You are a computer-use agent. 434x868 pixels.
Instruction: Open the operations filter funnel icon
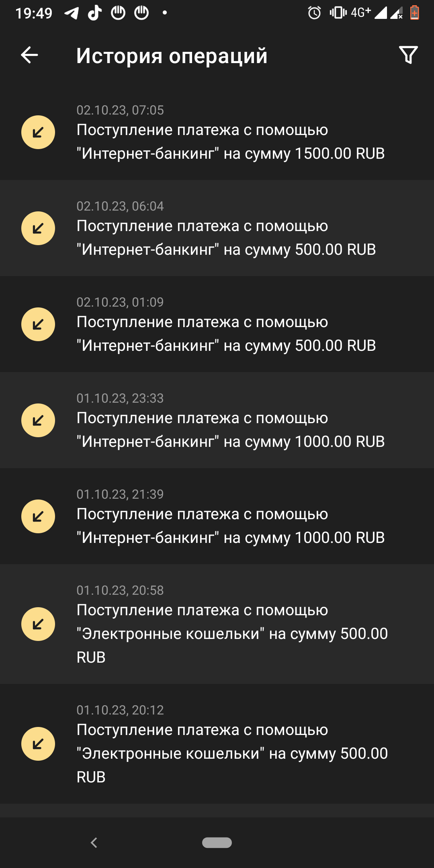408,55
